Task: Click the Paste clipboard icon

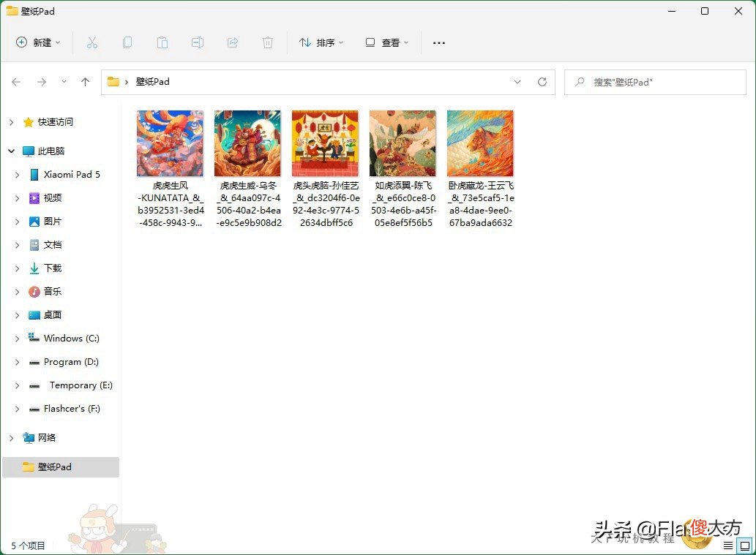Action: pos(162,43)
